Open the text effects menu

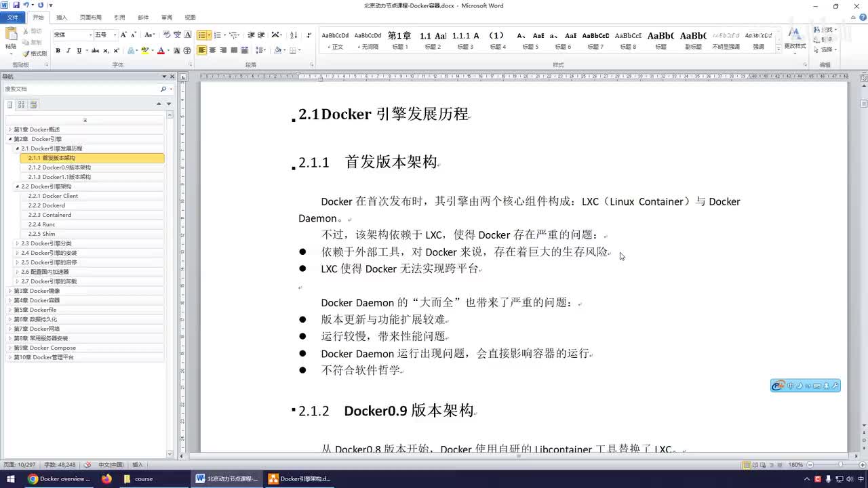coord(132,50)
